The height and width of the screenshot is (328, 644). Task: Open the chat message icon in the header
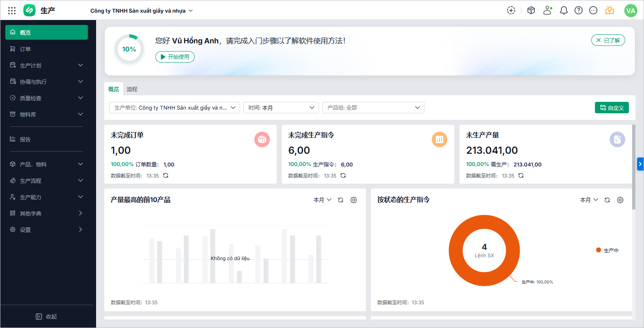pyautogui.click(x=593, y=10)
